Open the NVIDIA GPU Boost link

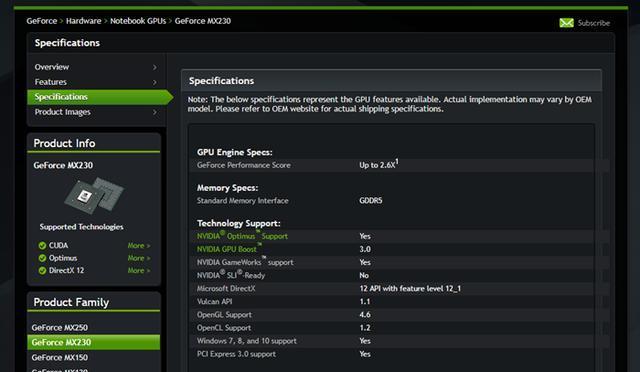pyautogui.click(x=229, y=249)
